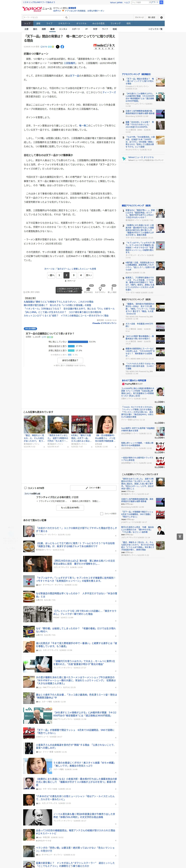Share the article on X
Screen dimensions: 186x868
[57, 47]
